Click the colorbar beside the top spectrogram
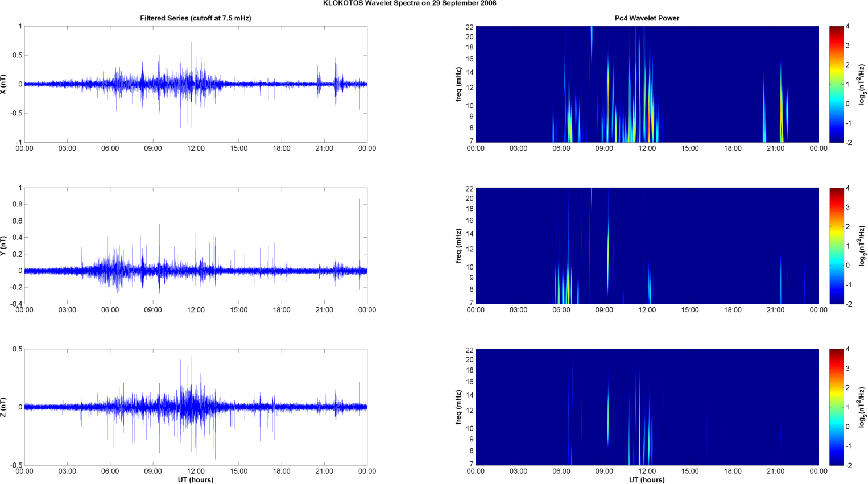868x484 pixels. (x=836, y=84)
